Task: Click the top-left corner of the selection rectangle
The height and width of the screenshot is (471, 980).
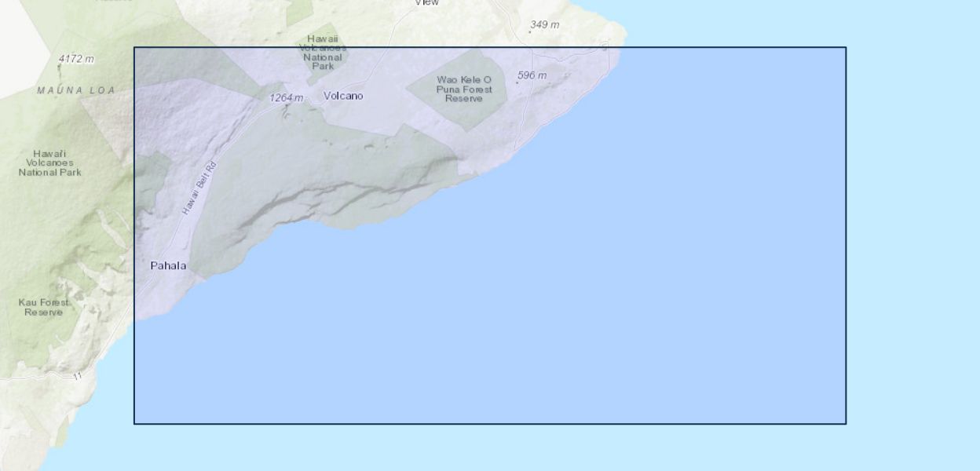Action: [134, 47]
